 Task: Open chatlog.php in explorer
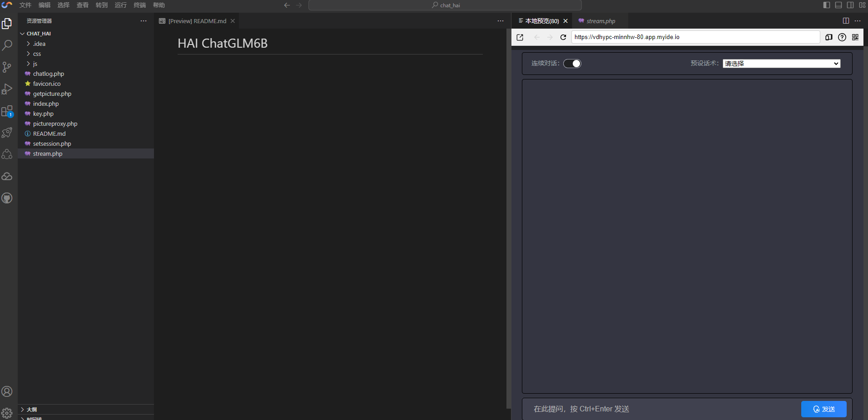(86, 74)
